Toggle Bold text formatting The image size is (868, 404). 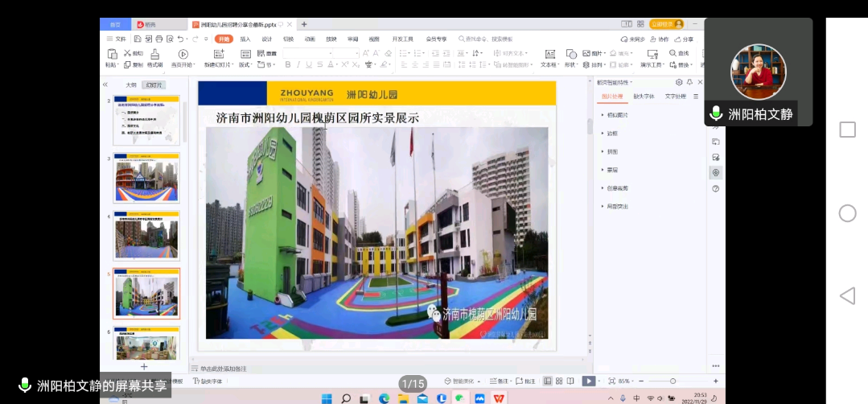click(x=286, y=65)
